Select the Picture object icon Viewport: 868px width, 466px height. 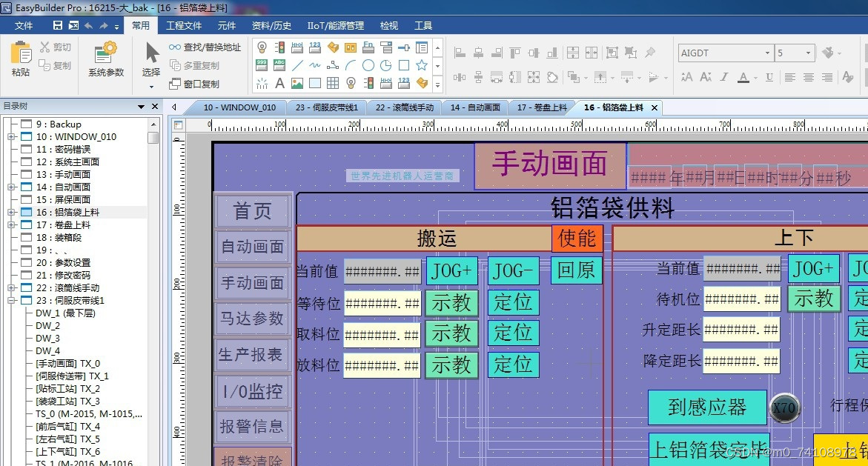click(297, 83)
